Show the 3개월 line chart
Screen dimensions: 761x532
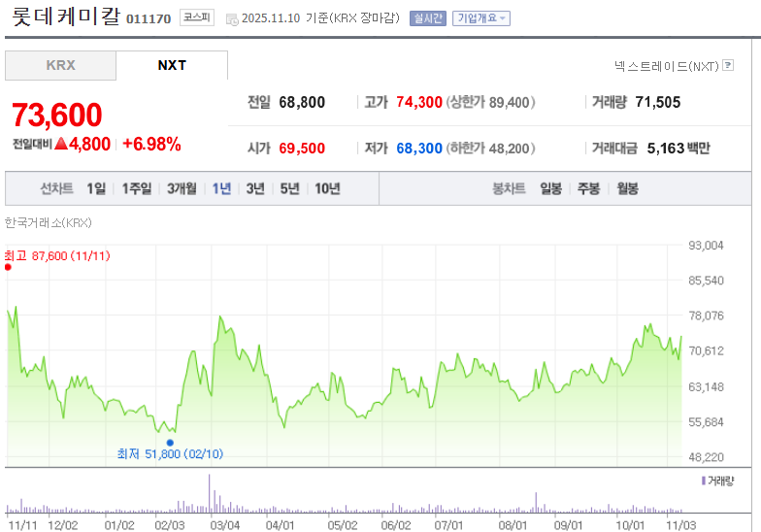182,188
